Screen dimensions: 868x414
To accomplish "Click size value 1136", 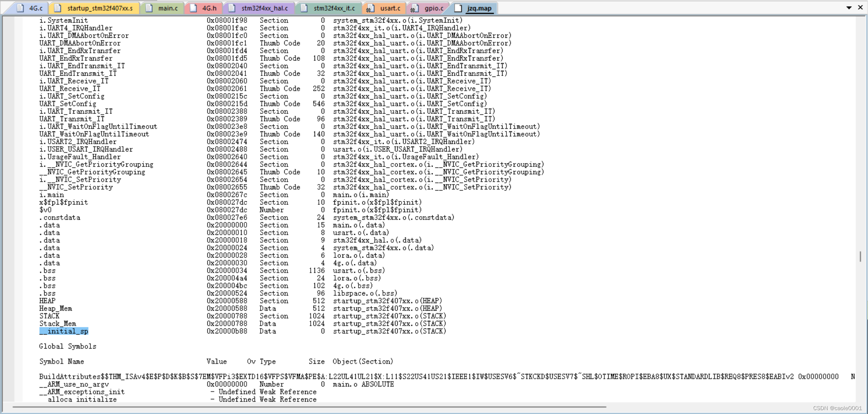I will point(317,271).
